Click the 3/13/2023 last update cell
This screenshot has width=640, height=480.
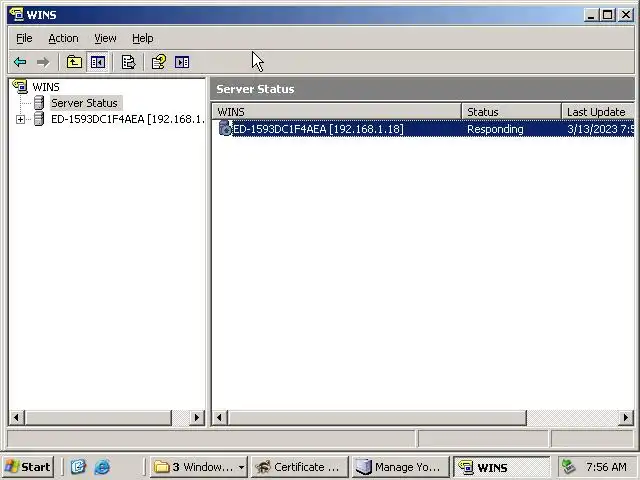[x=600, y=129]
